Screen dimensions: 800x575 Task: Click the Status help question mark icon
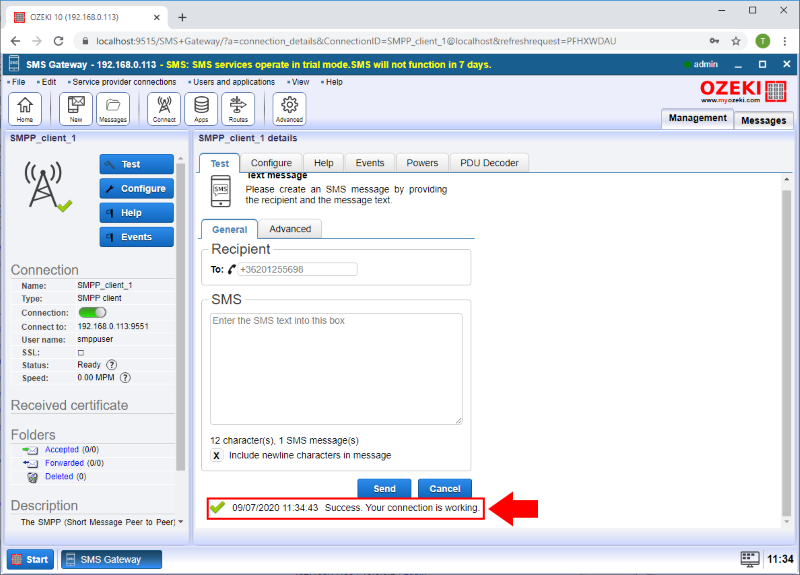[111, 365]
